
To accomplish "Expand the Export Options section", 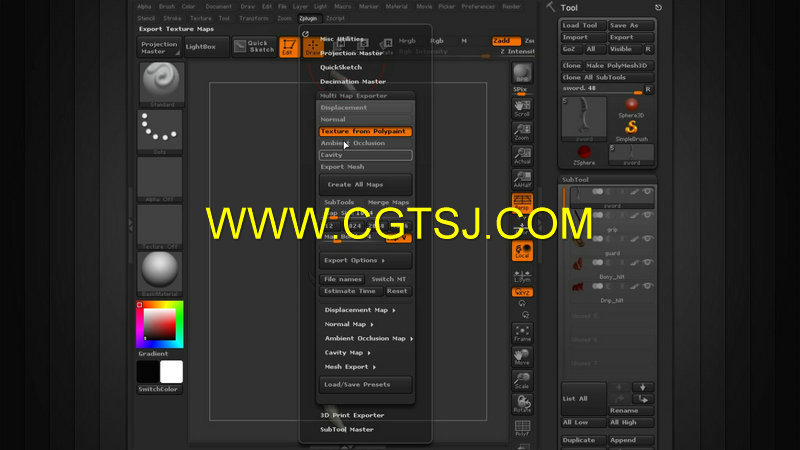I will [x=365, y=260].
